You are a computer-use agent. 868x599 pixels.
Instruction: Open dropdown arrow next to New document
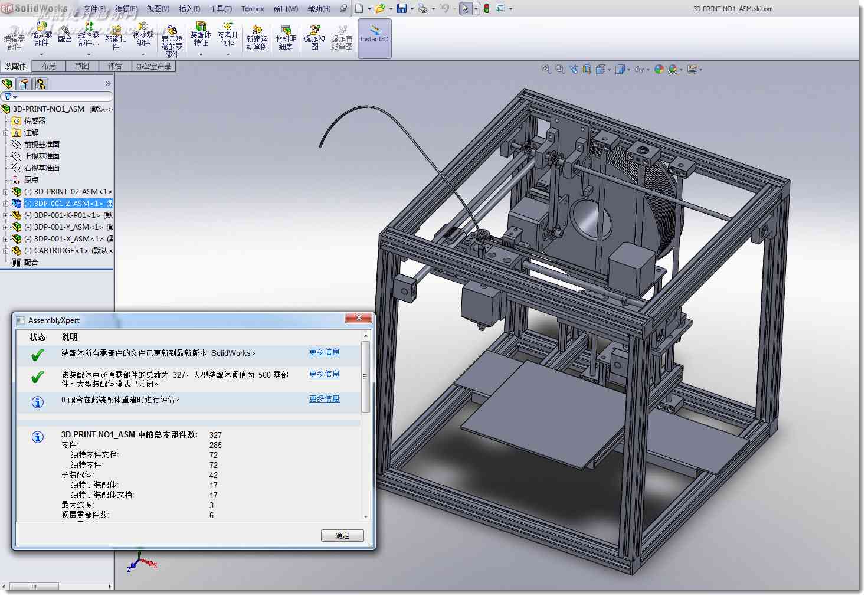click(x=369, y=9)
